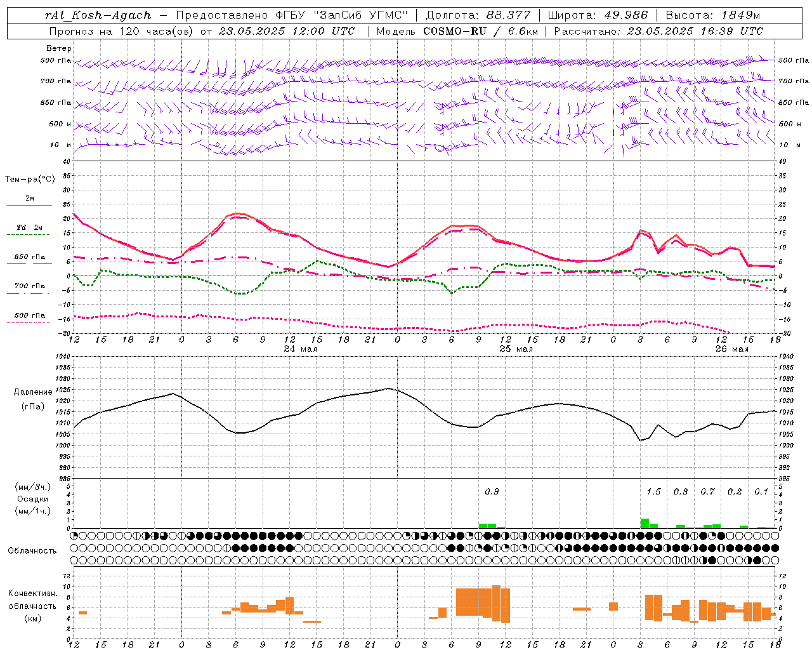Click the dashed green line sample under 'Td 2м'
This screenshot has height=650, width=812.
click(28, 235)
